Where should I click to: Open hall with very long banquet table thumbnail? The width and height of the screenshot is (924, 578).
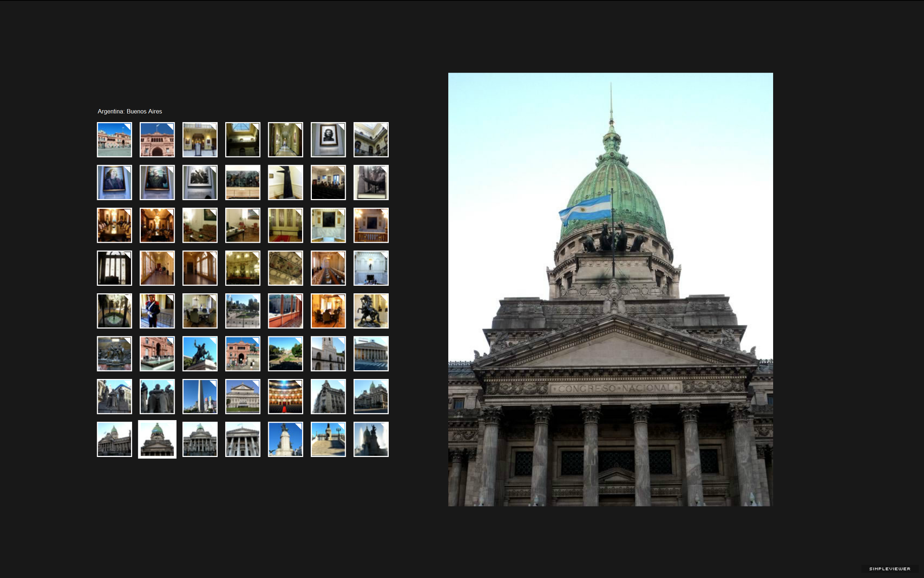pyautogui.click(x=328, y=268)
